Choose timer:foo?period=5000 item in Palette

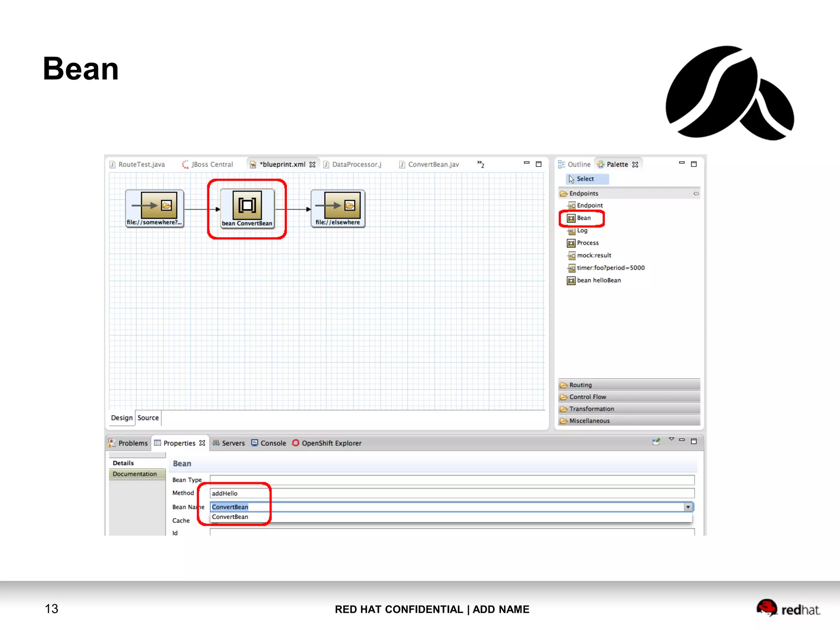click(x=606, y=268)
